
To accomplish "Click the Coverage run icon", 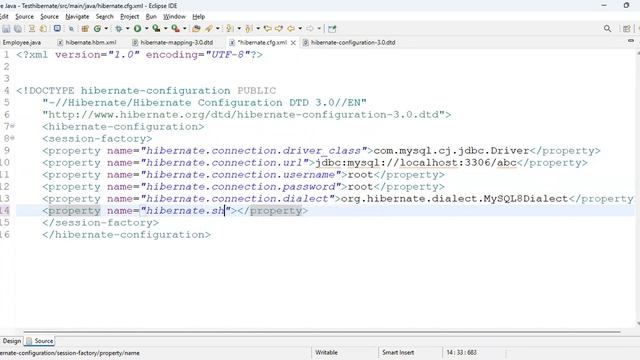I will coord(156,29).
